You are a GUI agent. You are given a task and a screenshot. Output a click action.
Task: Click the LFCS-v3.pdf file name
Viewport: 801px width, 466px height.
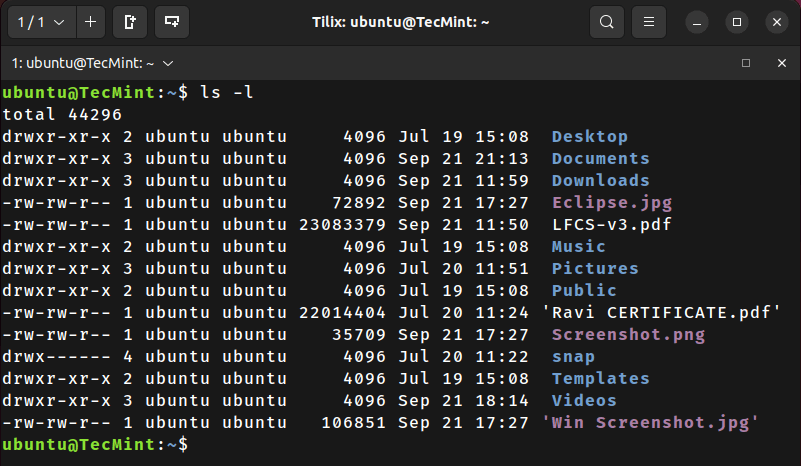click(x=611, y=224)
